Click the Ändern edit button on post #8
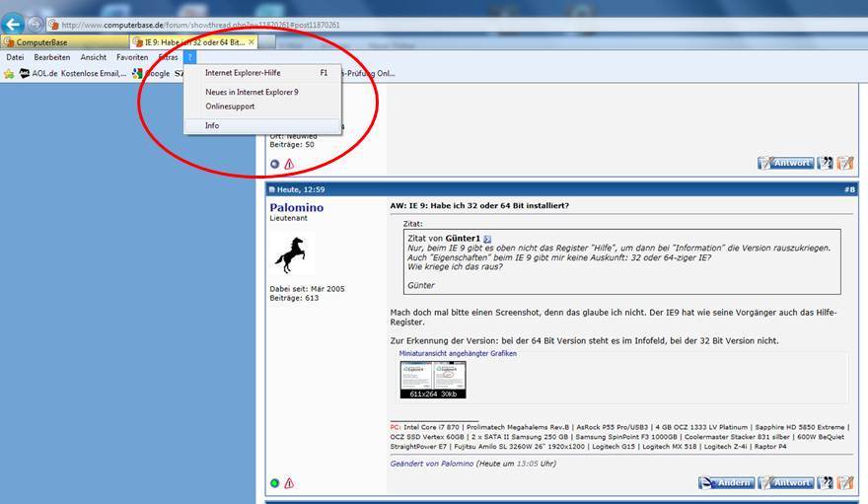The width and height of the screenshot is (868, 504). pyautogui.click(x=726, y=483)
